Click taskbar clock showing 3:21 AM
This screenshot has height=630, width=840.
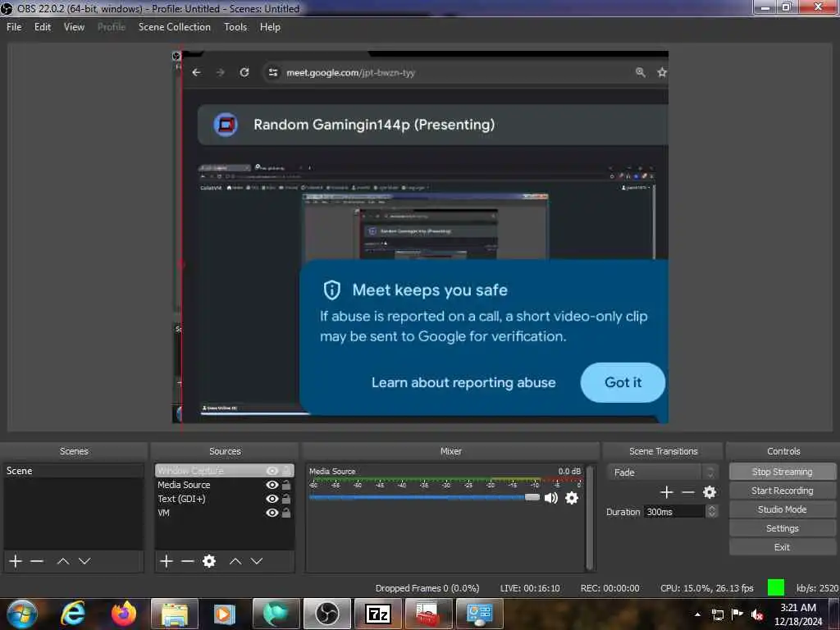(x=797, y=614)
